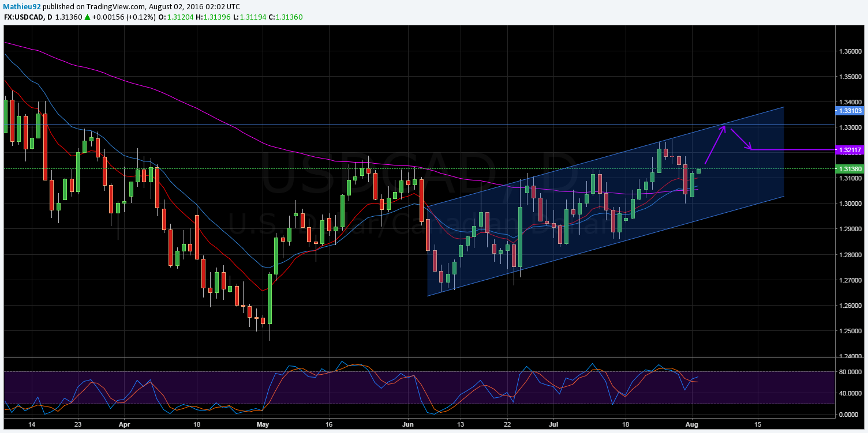
Task: Click the 1.29000 price axis value
Action: pos(851,229)
